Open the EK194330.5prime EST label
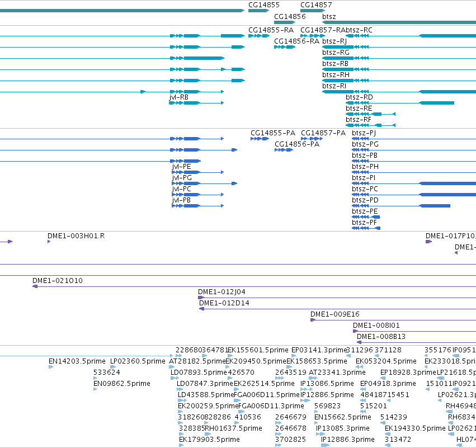This screenshot has width=476, height=448. [415, 428]
